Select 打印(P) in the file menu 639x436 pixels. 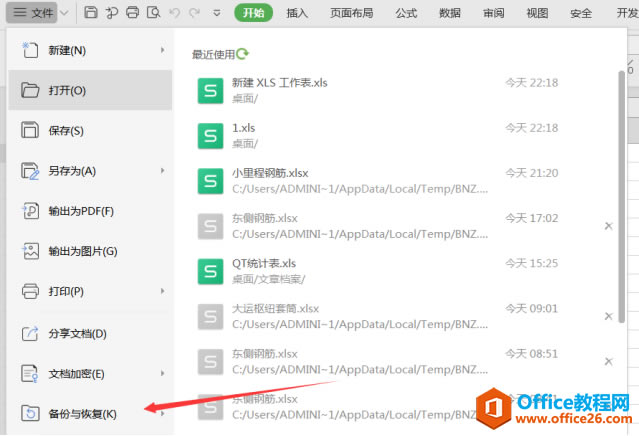90,291
